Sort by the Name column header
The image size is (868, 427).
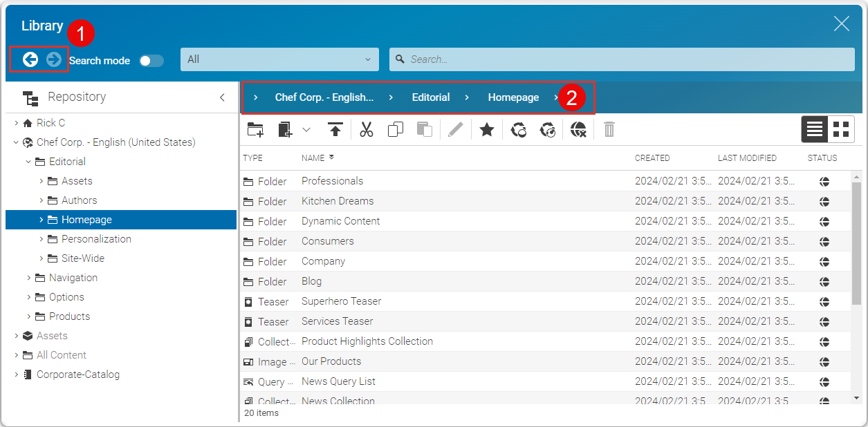(313, 158)
